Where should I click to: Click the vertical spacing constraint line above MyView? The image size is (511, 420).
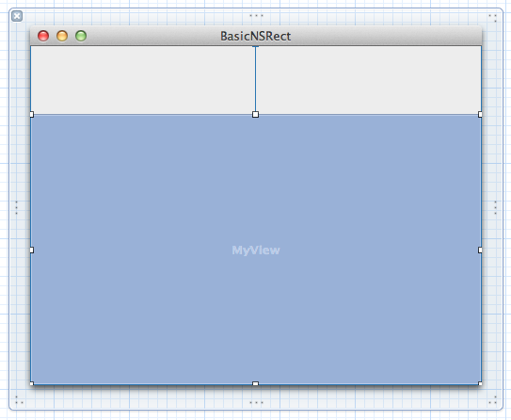click(256, 79)
